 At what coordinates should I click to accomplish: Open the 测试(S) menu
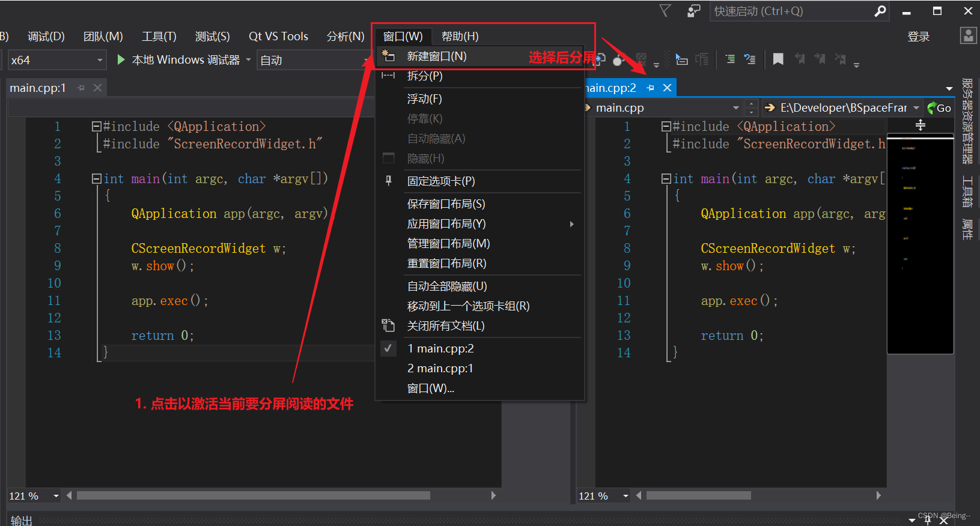pyautogui.click(x=213, y=36)
